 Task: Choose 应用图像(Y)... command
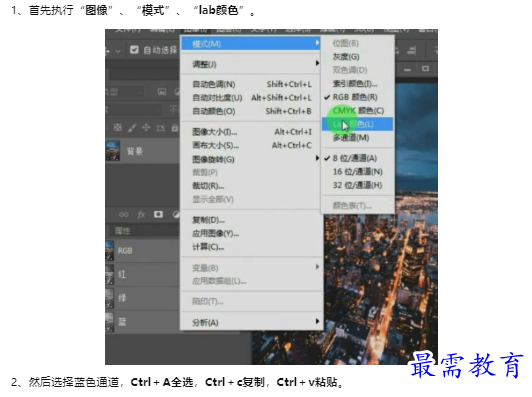click(251, 234)
